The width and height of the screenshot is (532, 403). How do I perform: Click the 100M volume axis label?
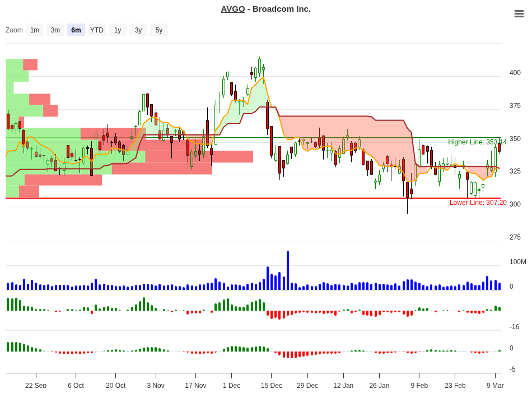[x=518, y=262]
